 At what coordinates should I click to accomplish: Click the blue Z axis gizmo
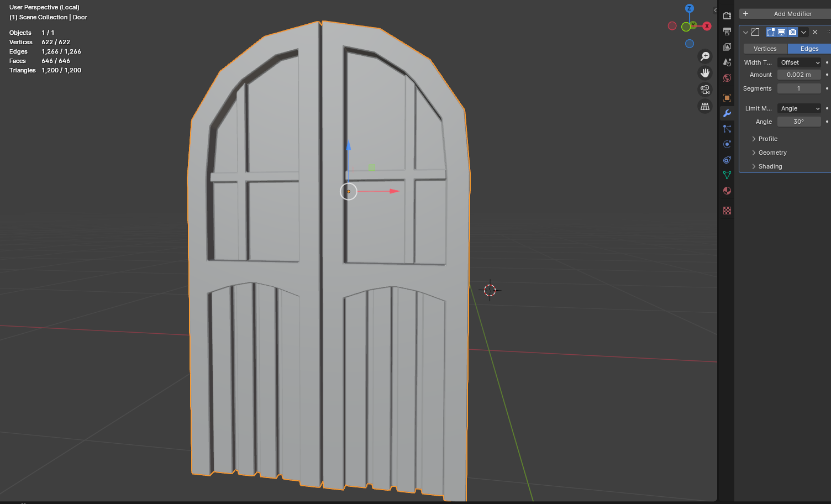[x=689, y=8]
